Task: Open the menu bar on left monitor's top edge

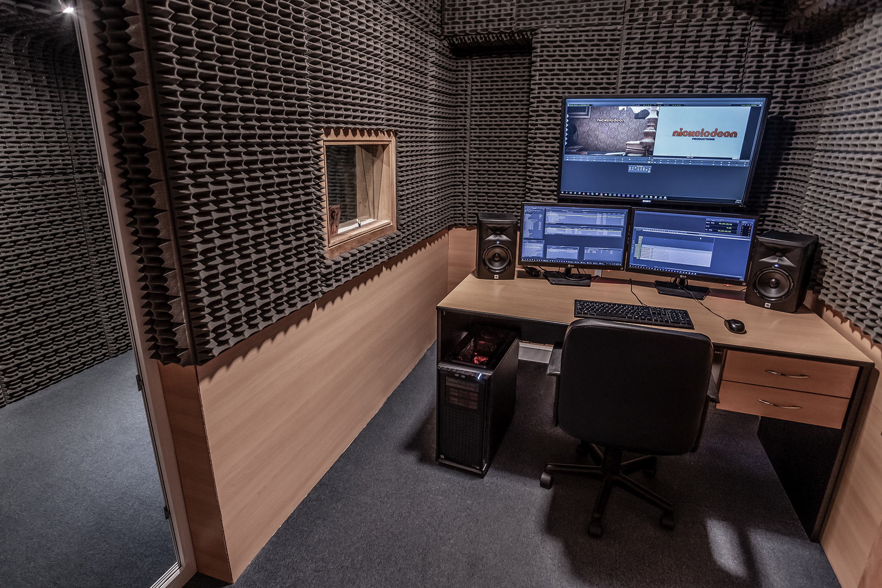Action: (537, 208)
